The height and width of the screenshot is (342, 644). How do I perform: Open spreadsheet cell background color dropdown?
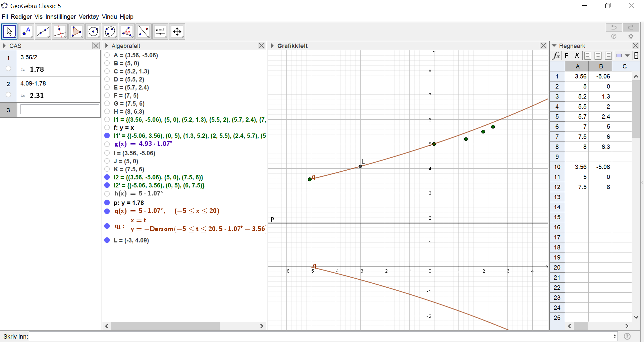(627, 56)
